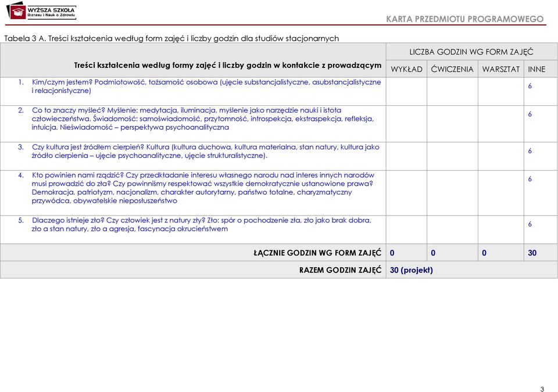
Task: Click topic 4 'Kto powinien nami rządzić?'
Action: click(x=202, y=188)
